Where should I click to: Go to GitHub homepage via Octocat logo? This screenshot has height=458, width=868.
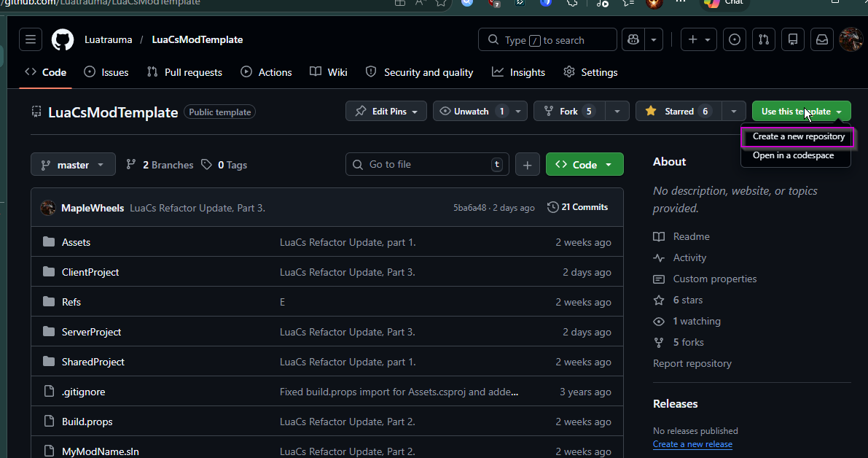63,40
